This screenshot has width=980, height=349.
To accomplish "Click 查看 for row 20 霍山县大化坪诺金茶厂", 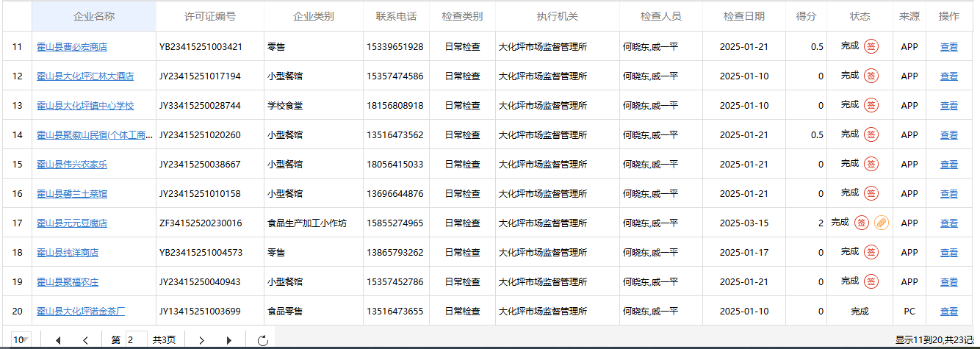I will click(949, 312).
